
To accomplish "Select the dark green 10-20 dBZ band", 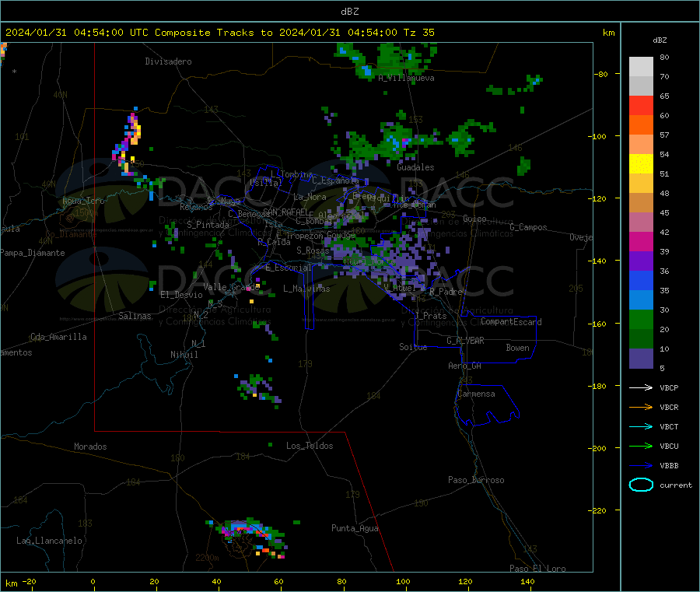I will [641, 339].
